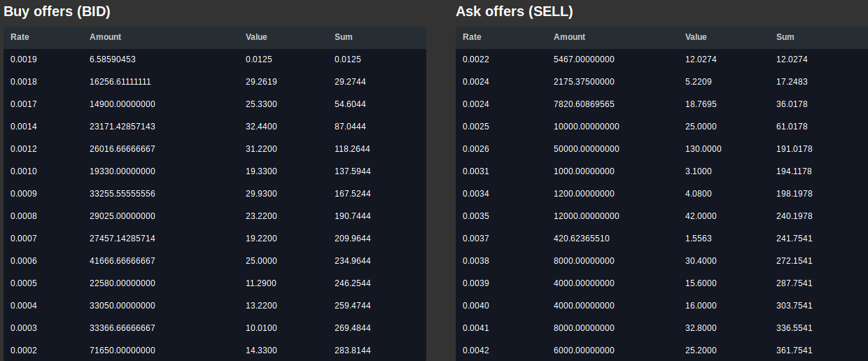Select the bid offer at rate 0.0019
Screen dimensions: 868x361
215,59
